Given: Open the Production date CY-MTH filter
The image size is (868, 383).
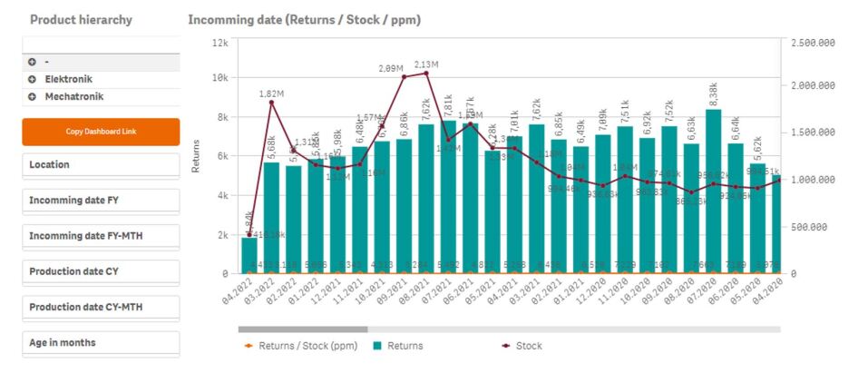Looking at the screenshot, I should point(101,307).
